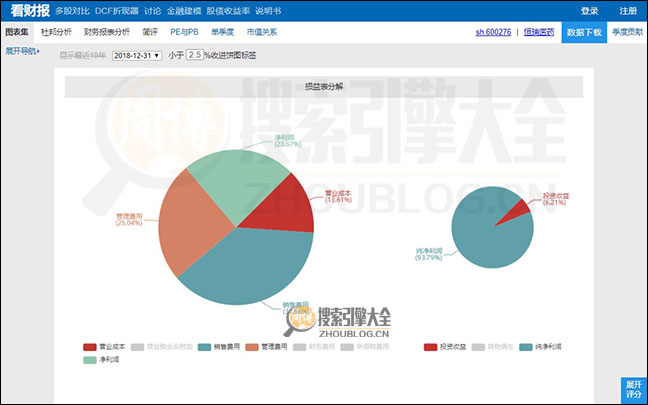Click the 营业成本 (13.61%) pie label
This screenshot has width=648, height=405.
pyautogui.click(x=338, y=196)
